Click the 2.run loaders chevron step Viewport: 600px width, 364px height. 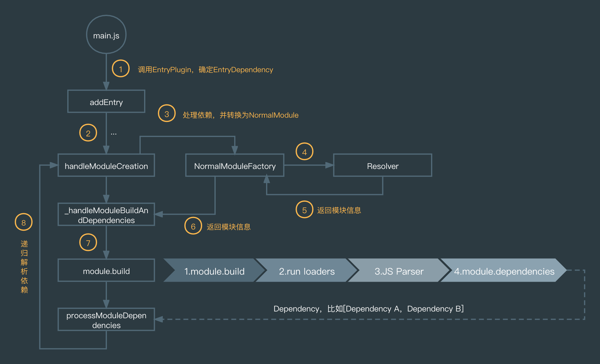[x=307, y=271]
